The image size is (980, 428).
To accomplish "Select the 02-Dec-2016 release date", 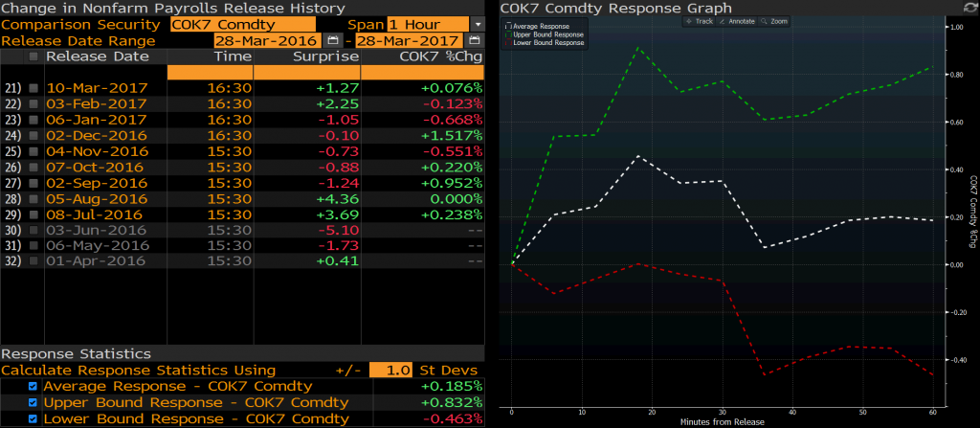I will 97,136.
